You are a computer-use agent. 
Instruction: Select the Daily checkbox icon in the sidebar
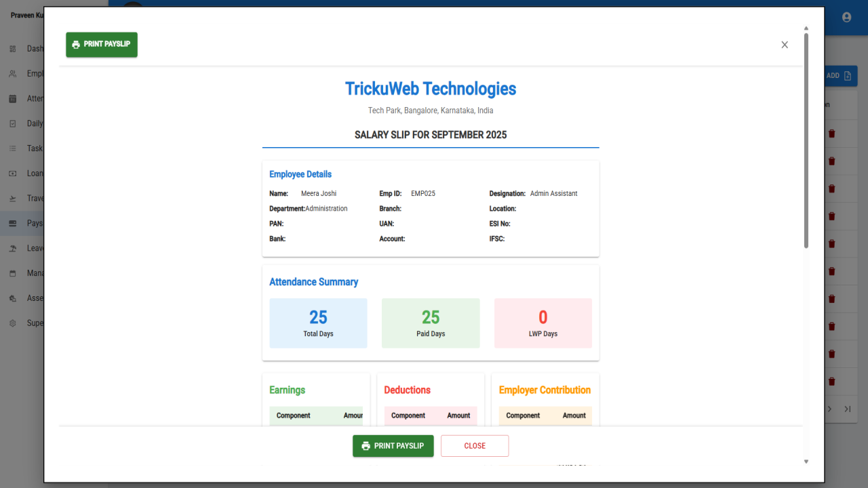pyautogui.click(x=12, y=124)
